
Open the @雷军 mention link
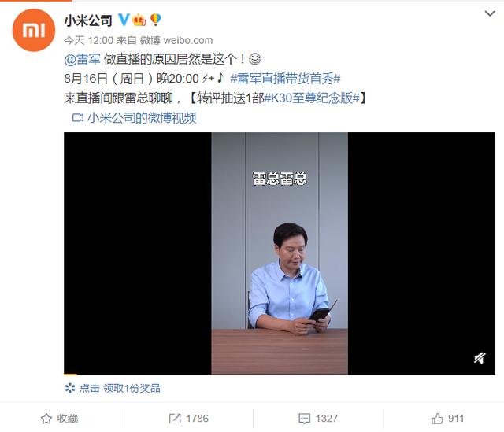click(82, 60)
